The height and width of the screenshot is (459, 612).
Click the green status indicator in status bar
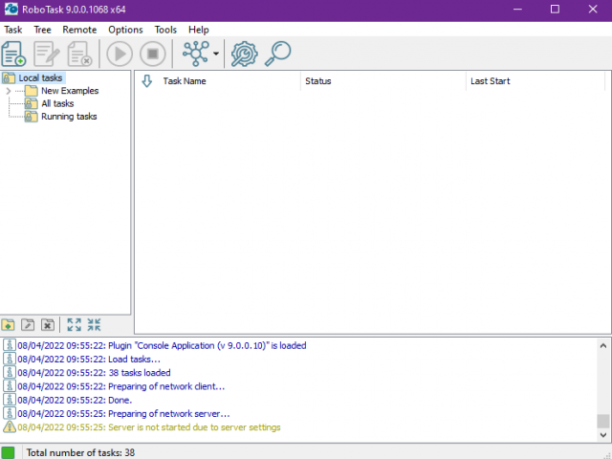pos(8,453)
